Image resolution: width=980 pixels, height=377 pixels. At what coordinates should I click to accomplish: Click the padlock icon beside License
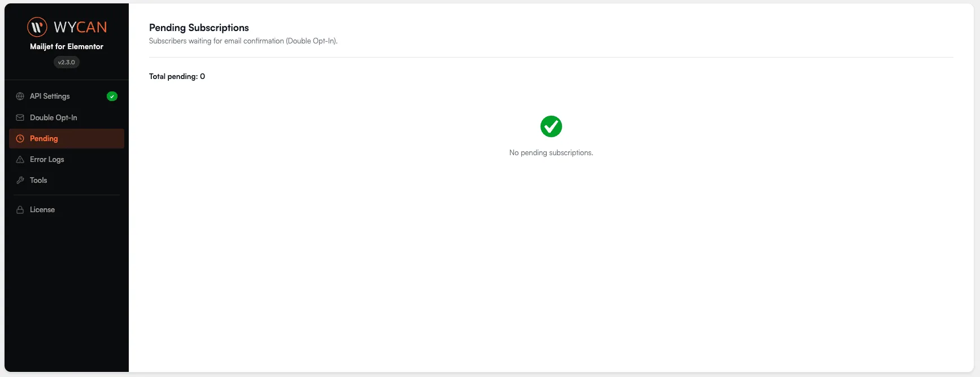click(20, 209)
